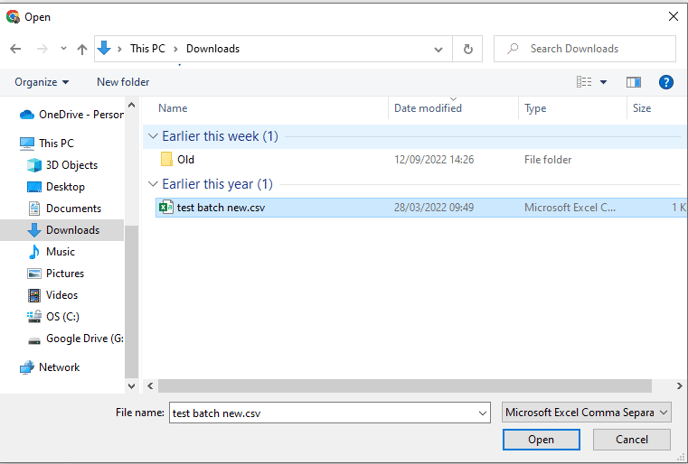Image resolution: width=688 pixels, height=464 pixels.
Task: Open the Music folder in sidebar
Action: tap(60, 252)
